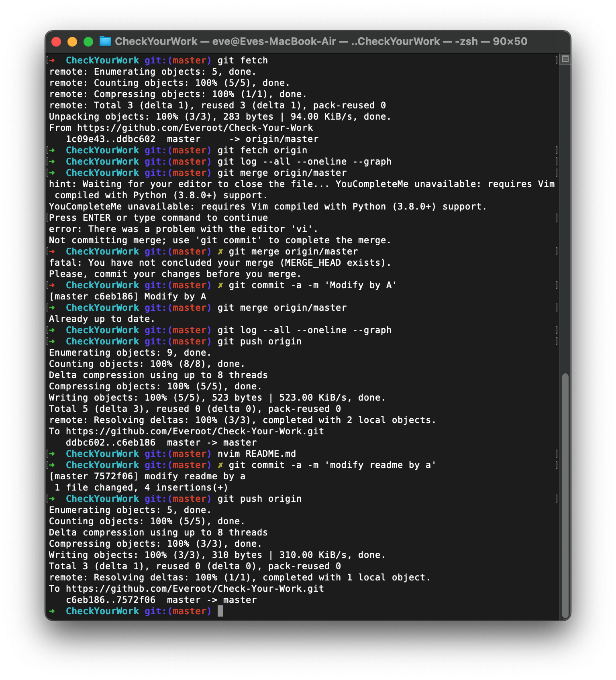Click the green zoom window button

88,42
